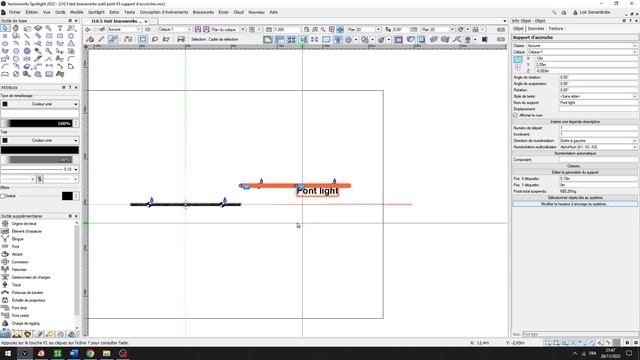The image size is (640, 360).
Task: Open the Calque dropdown in Info Objet
Action: point(581,52)
